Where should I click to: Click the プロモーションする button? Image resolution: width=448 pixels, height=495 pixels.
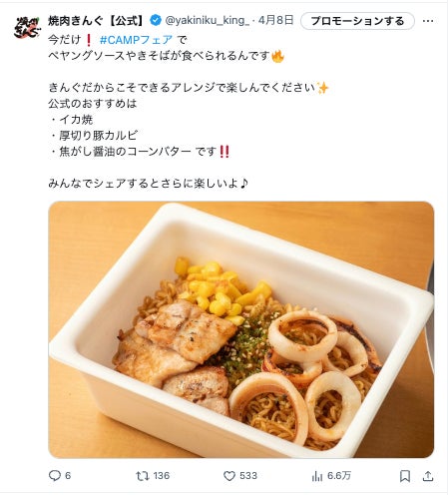(x=357, y=21)
